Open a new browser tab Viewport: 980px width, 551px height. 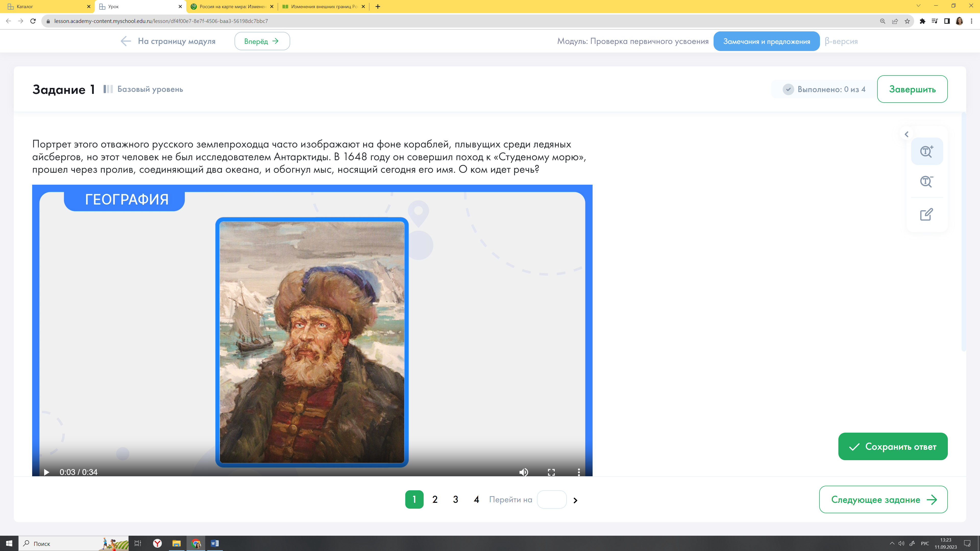pyautogui.click(x=377, y=6)
